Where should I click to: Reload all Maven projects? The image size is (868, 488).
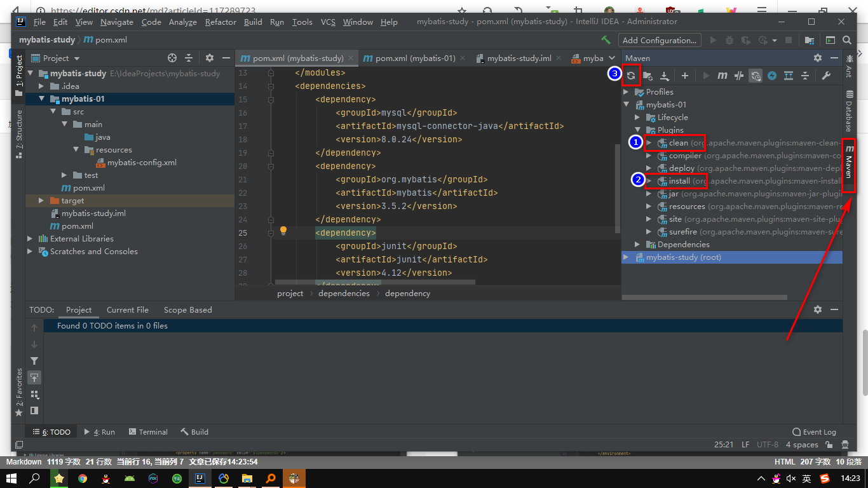point(632,76)
